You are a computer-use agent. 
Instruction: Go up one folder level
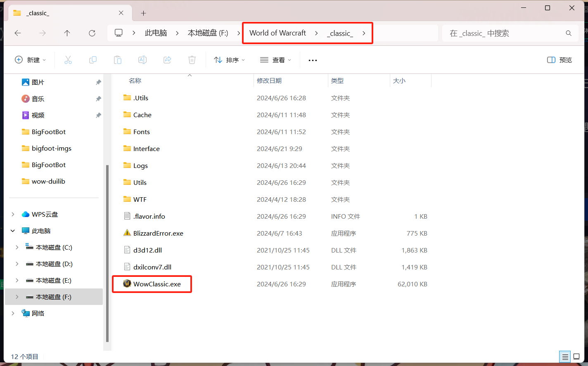coord(67,33)
